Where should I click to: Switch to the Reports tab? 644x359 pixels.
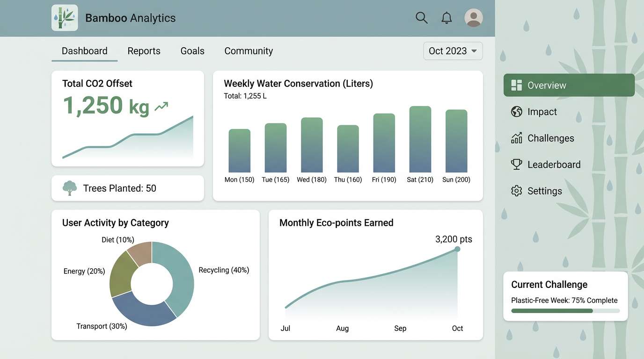coord(144,50)
